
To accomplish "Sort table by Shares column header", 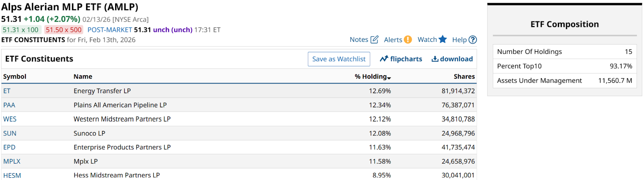I will pyautogui.click(x=464, y=76).
